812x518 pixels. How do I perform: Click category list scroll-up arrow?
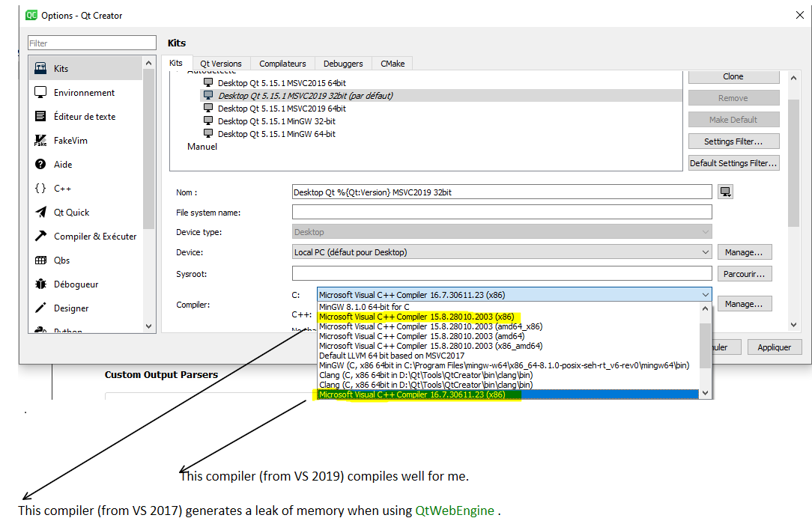(148, 63)
